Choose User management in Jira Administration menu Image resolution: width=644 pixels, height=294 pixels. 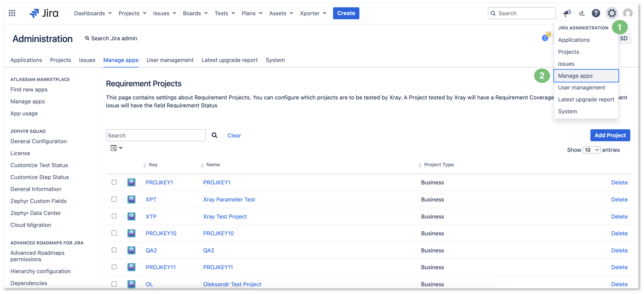pyautogui.click(x=586, y=87)
